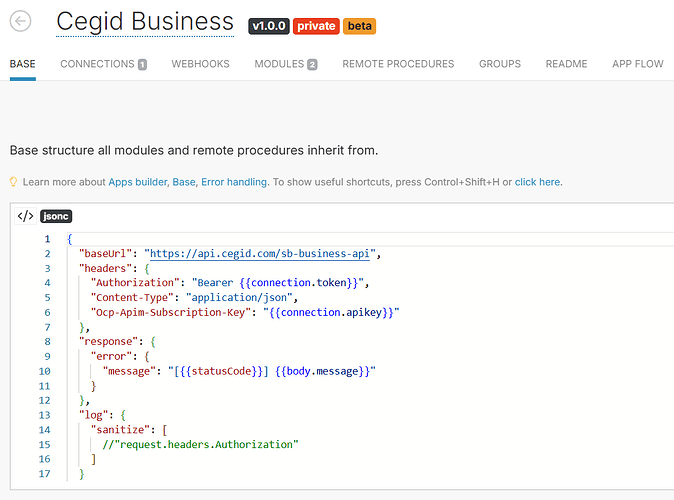Click the Cegid Business app title field
The image size is (674, 500).
145,22
